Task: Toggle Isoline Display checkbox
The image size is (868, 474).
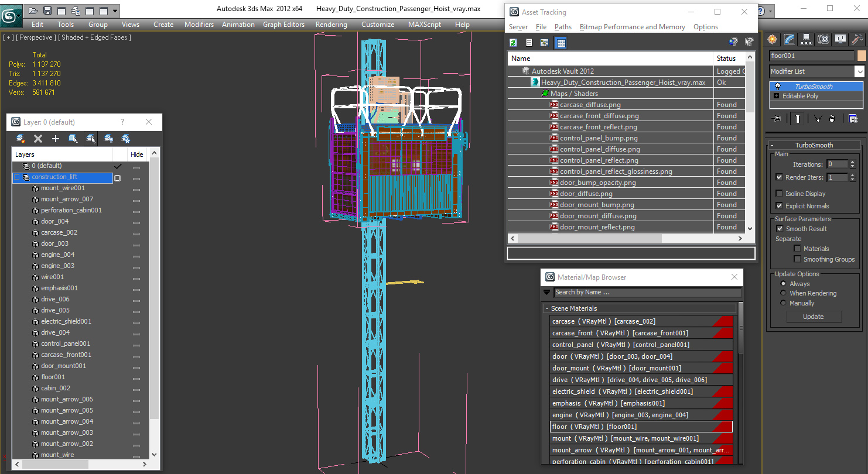Action: click(x=779, y=194)
